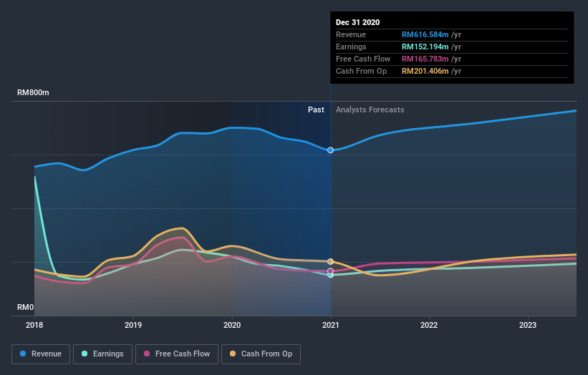Click the 2021 x-axis label
The height and width of the screenshot is (375, 588).
coord(331,325)
